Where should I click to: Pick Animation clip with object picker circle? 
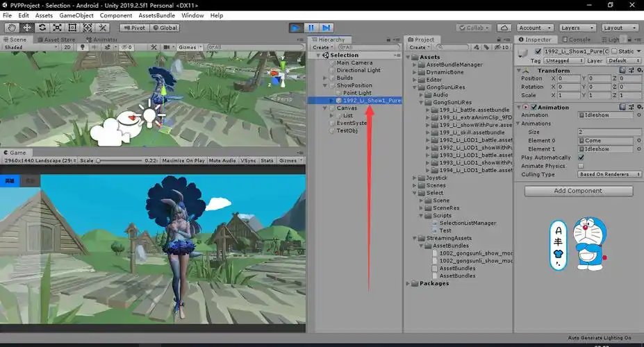click(x=638, y=115)
